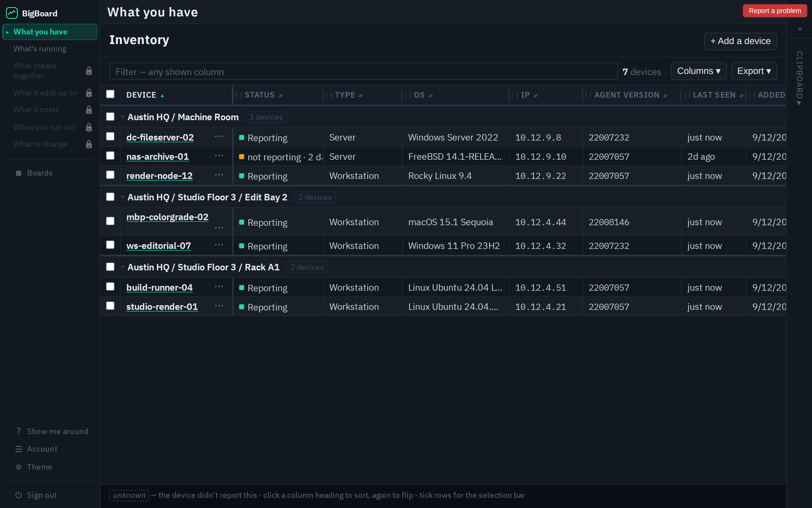This screenshot has height=508, width=812.
Task: Tick the checkbox for nas-archive-01
Action: click(110, 156)
